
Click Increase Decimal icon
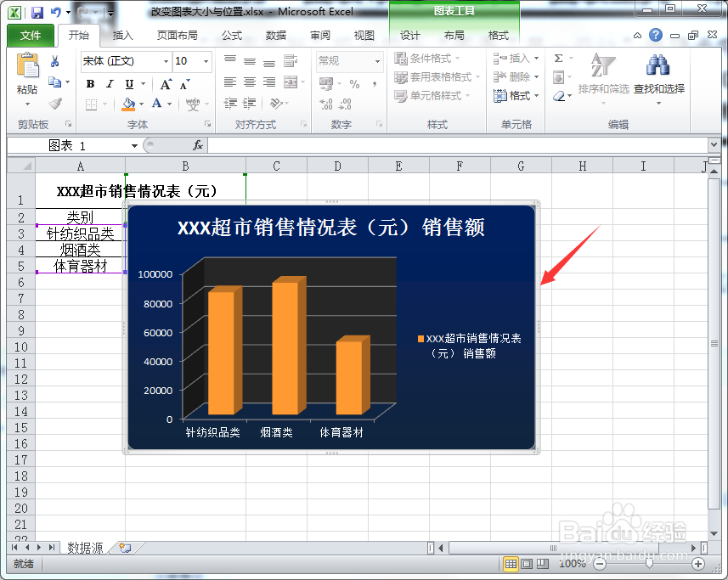326,104
